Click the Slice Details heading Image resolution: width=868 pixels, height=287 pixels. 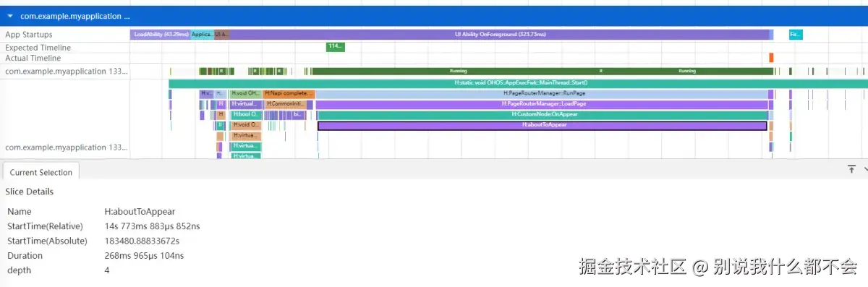(x=29, y=192)
